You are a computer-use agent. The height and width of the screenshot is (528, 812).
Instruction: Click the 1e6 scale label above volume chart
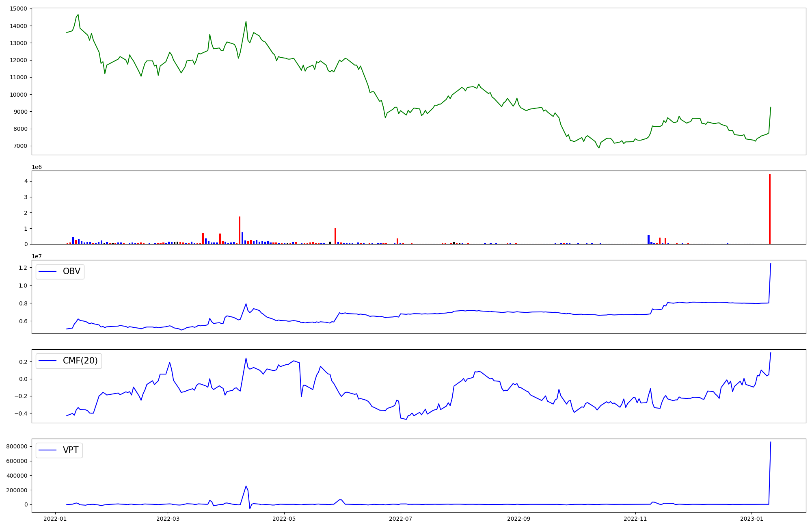click(x=37, y=167)
